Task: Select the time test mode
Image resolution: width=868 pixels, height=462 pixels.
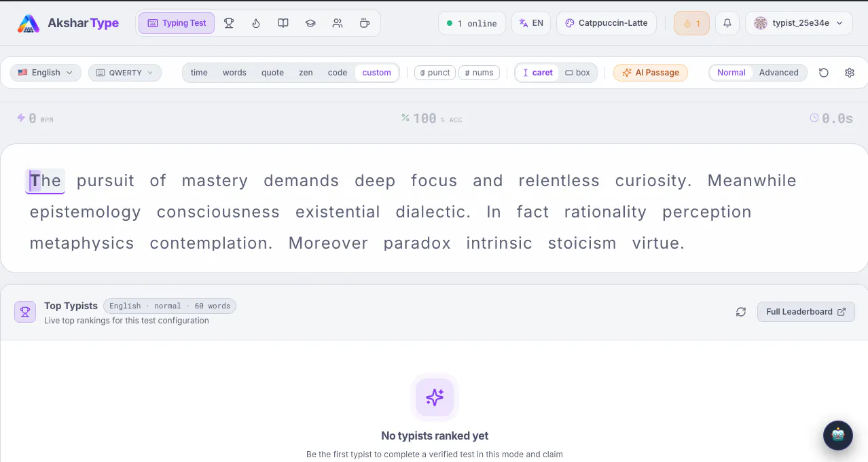Action: click(199, 73)
